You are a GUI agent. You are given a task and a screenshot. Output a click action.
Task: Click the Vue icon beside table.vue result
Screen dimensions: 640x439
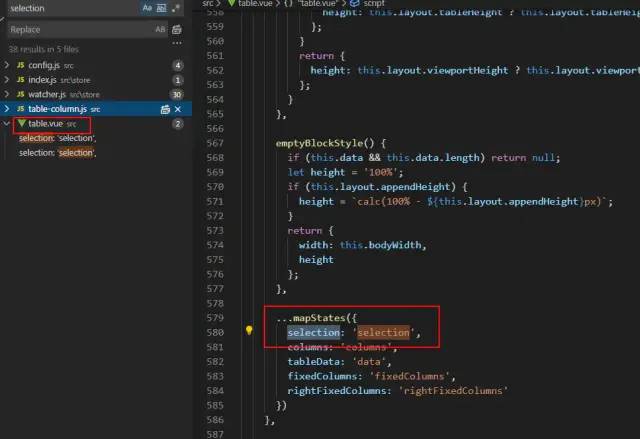point(20,123)
